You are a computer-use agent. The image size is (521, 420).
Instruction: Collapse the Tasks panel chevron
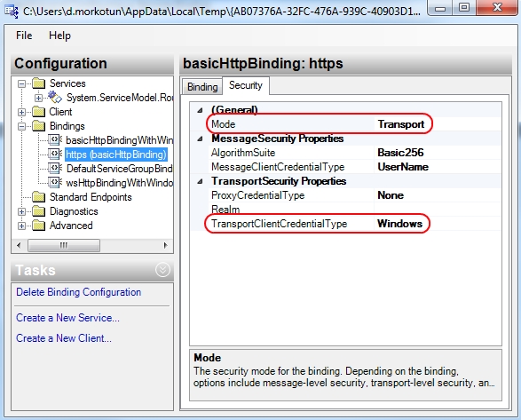[162, 270]
